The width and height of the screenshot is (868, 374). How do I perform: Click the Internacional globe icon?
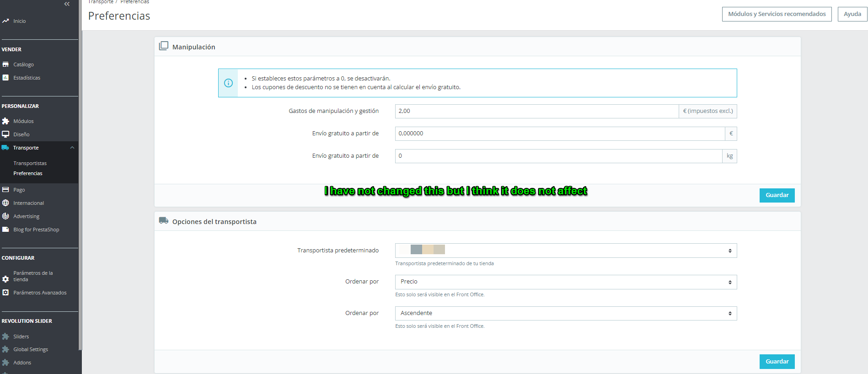tap(5, 203)
